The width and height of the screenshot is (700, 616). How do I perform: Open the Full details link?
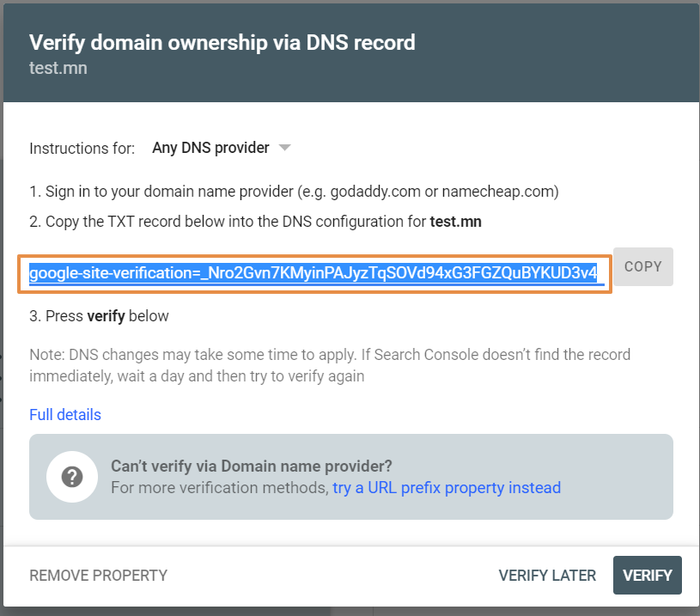tap(65, 415)
